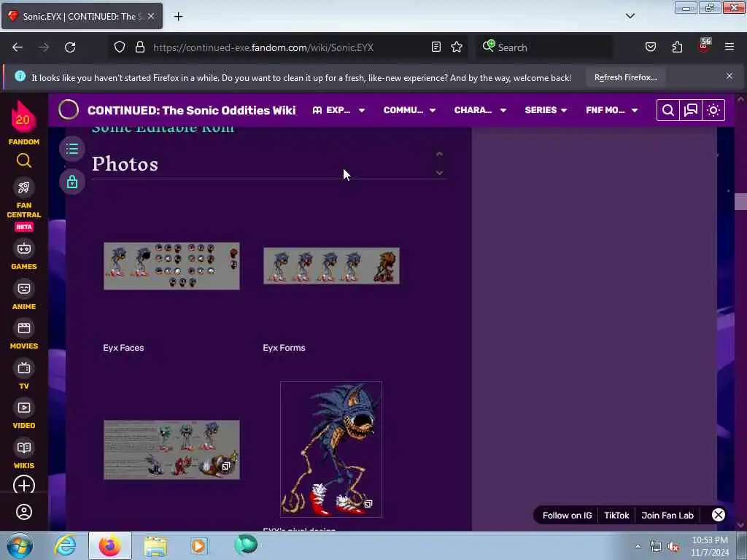
Task: Open the Eyx Faces thumbnail image
Action: pos(171,265)
